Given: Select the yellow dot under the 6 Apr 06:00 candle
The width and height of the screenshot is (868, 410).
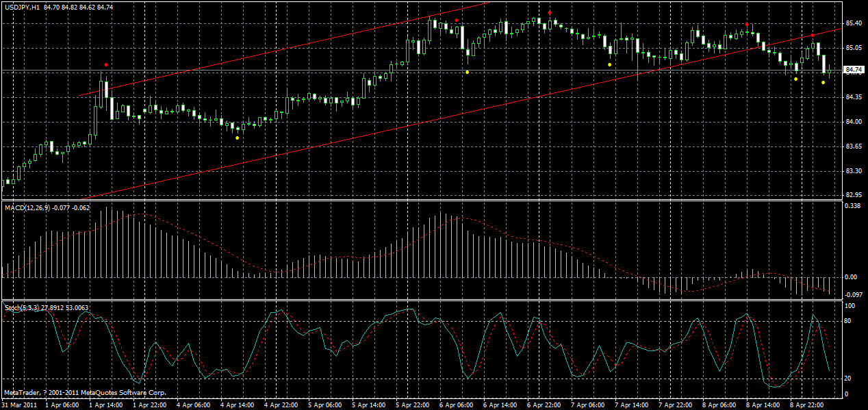Looking at the screenshot, I should click(x=467, y=72).
